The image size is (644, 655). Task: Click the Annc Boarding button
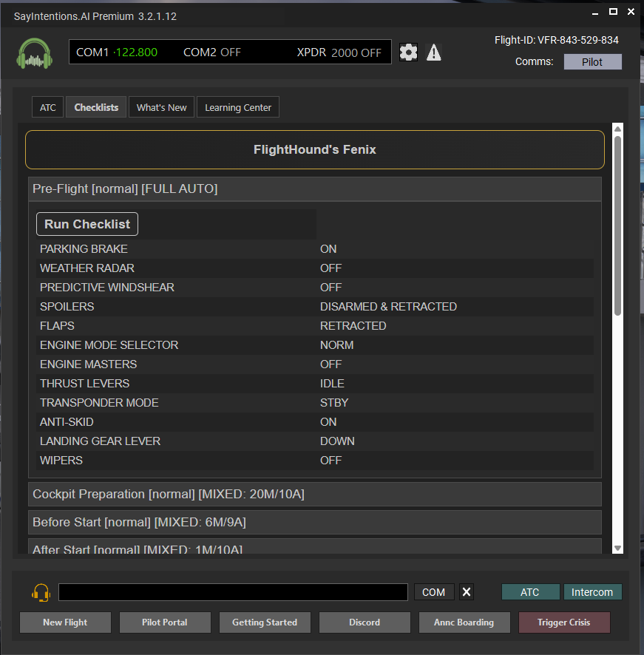point(464,622)
